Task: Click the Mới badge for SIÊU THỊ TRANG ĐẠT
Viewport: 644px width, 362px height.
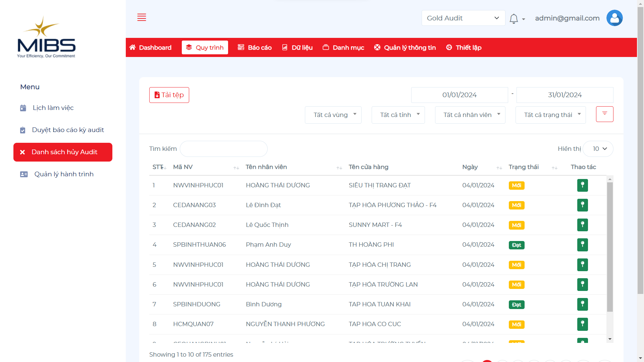Action: tap(517, 185)
